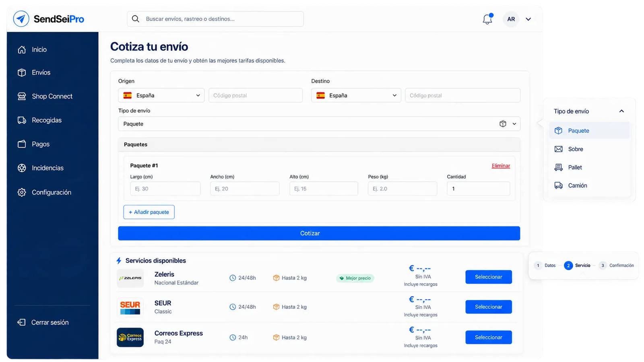Click the SendSeiPro paper plane logo
The width and height of the screenshot is (644, 362).
[21, 19]
